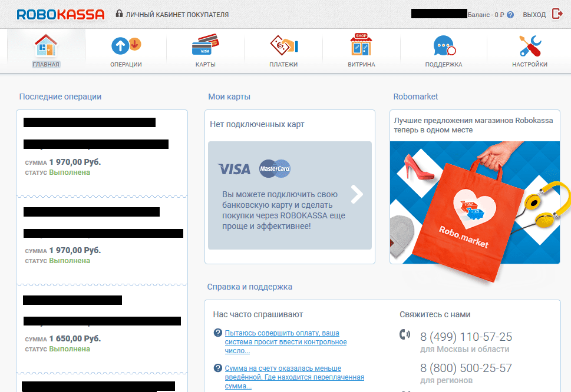This screenshot has height=392, width=571.
Task: Open the Операции arrows icon
Action: [126, 46]
